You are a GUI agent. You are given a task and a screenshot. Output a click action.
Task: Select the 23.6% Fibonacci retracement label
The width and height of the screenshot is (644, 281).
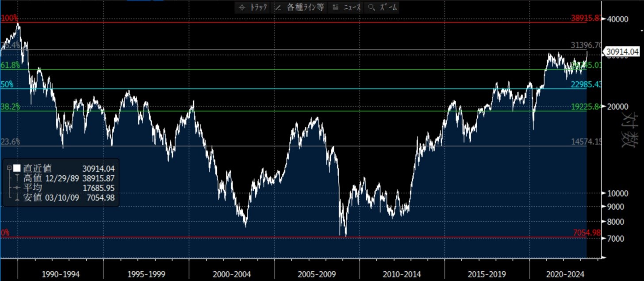[x=10, y=142]
